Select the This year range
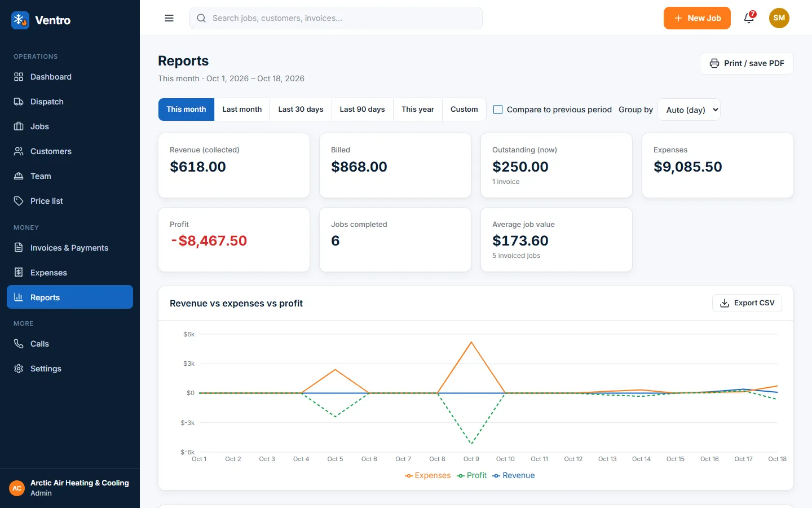The height and width of the screenshot is (508, 812). point(418,110)
